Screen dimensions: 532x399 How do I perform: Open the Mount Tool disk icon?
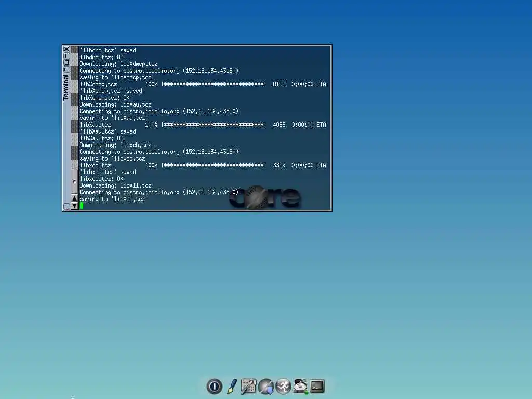pos(301,386)
